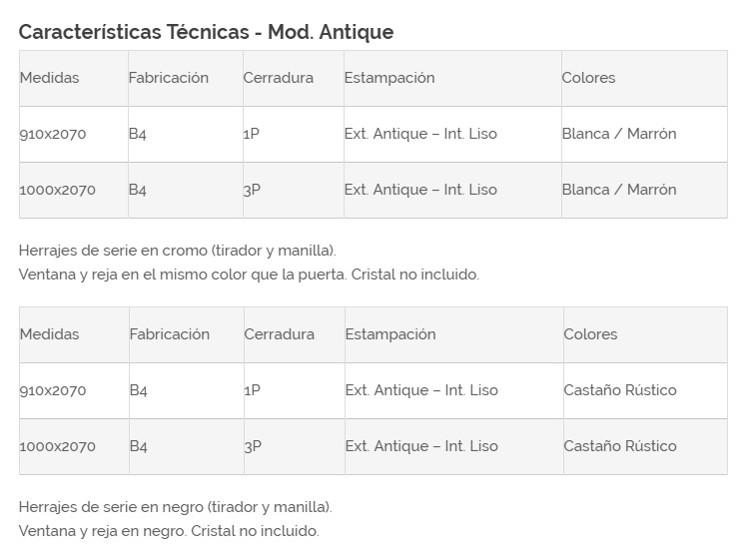Select "Cerradura" header in the first table

click(278, 78)
